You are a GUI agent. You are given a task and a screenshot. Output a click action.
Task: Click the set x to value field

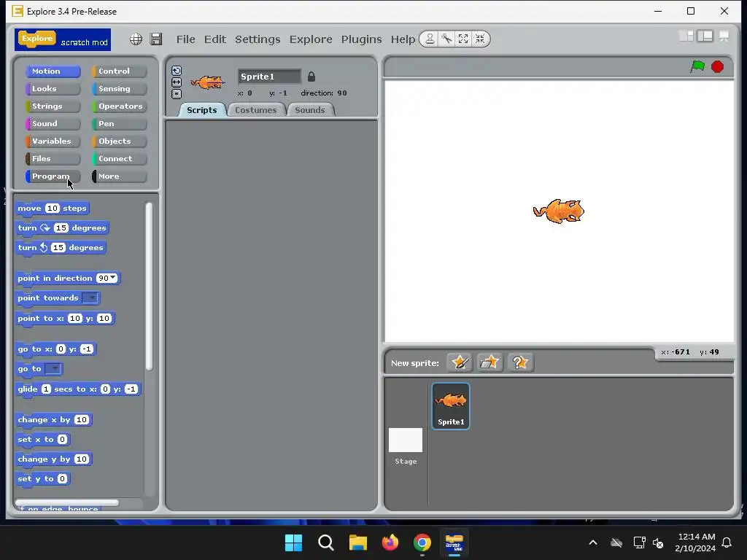click(62, 439)
